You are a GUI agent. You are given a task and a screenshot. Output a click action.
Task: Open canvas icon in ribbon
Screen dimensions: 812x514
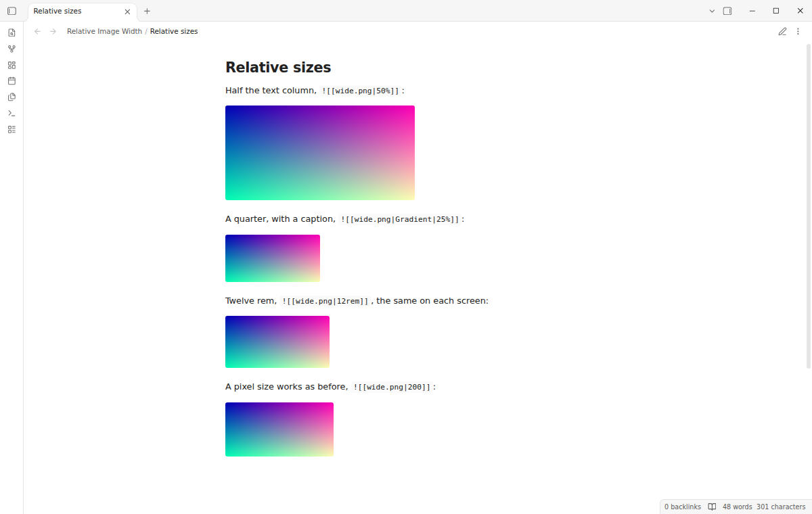coord(12,65)
